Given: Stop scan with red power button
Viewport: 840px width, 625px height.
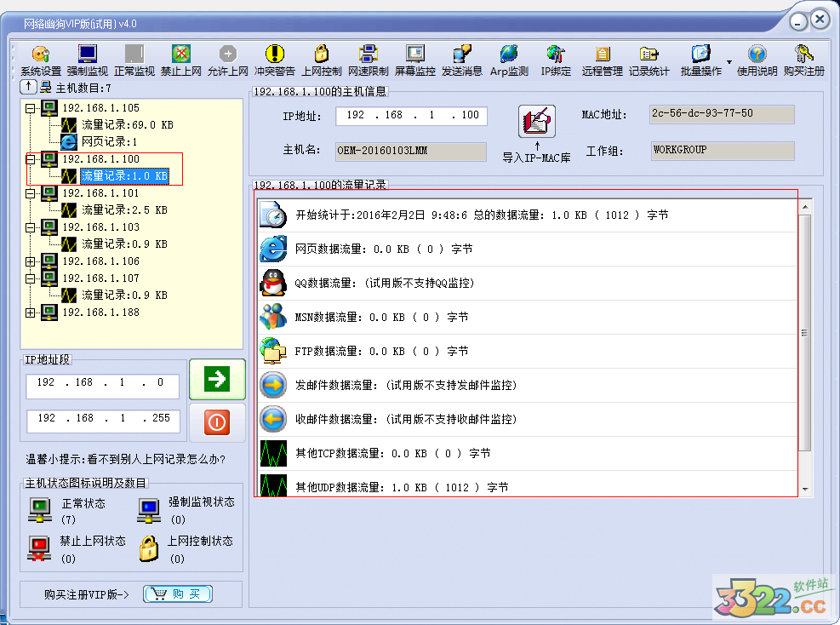Looking at the screenshot, I should (217, 422).
